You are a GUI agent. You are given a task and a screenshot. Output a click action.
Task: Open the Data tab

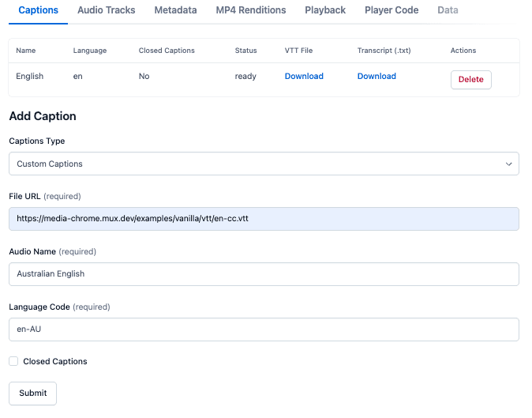(x=448, y=10)
